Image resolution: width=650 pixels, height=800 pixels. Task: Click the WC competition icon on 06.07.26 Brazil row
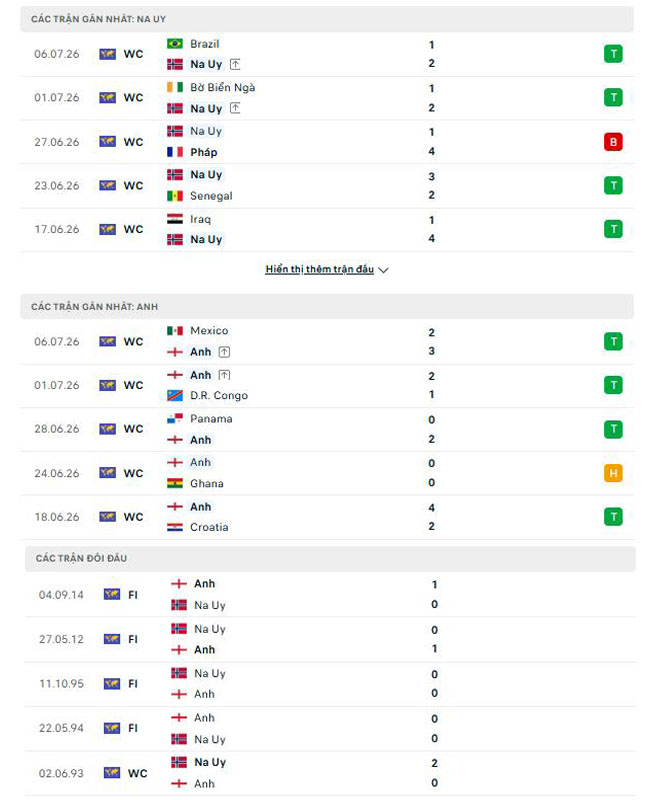coord(107,54)
